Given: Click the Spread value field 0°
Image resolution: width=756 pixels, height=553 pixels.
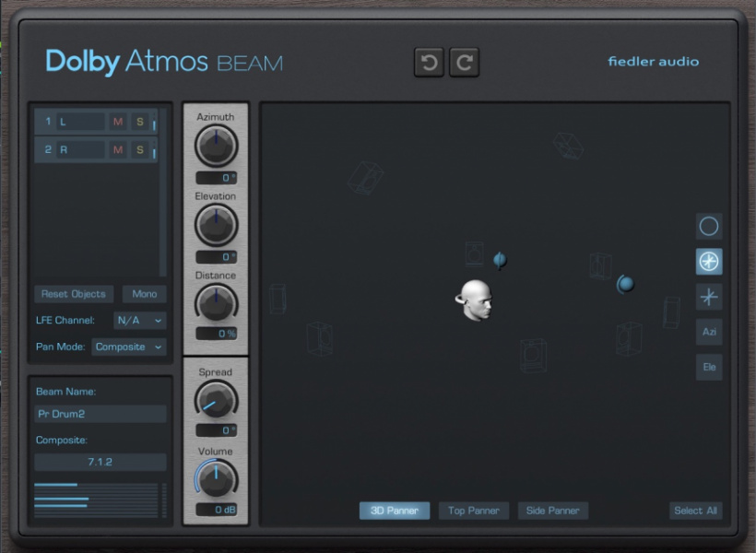Looking at the screenshot, I should point(216,430).
